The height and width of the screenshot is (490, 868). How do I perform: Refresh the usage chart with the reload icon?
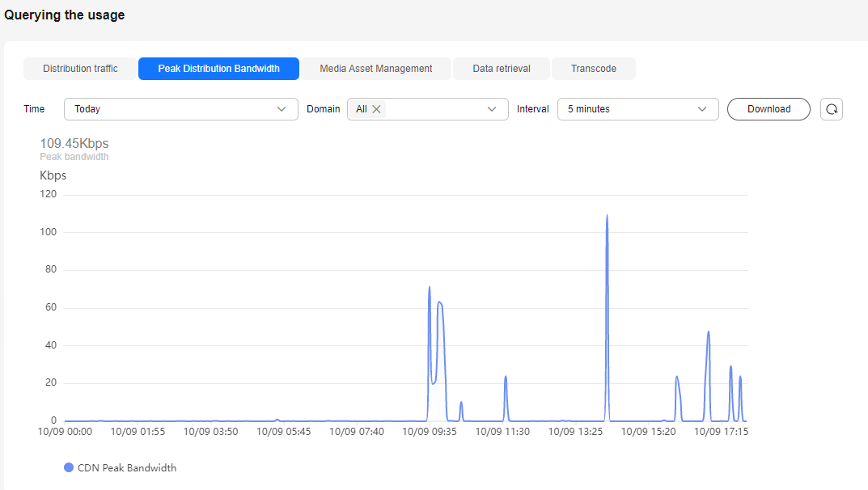(x=832, y=109)
